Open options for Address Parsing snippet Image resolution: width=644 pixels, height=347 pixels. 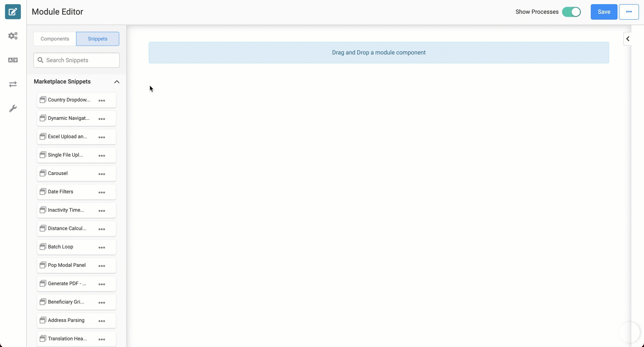(x=102, y=321)
